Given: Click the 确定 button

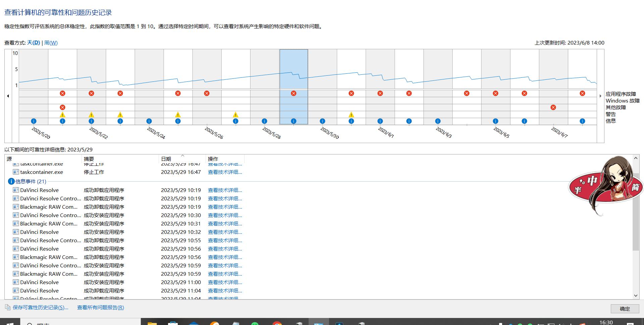Looking at the screenshot, I should [x=625, y=309].
